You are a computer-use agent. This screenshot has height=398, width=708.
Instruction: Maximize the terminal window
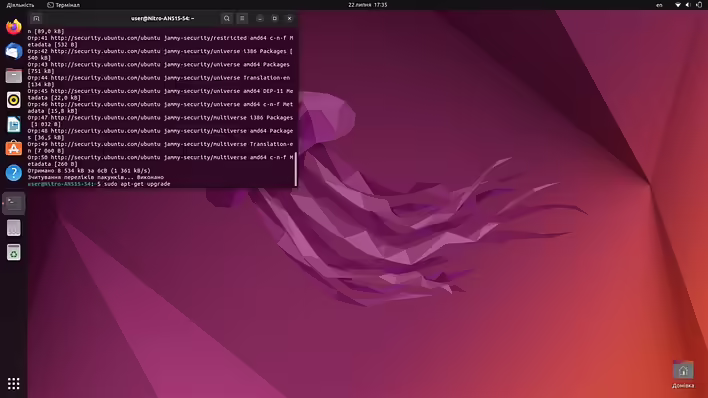(275, 19)
